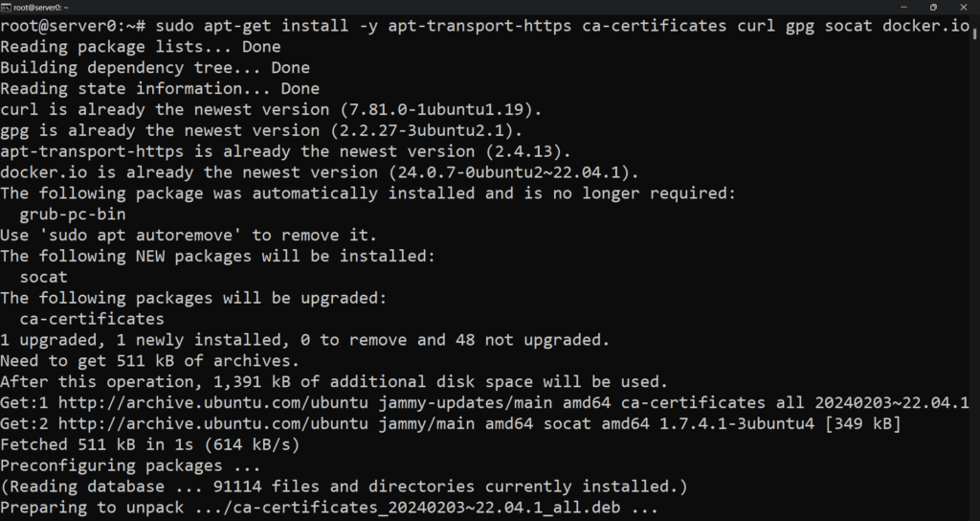Viewport: 980px width, 521px height.
Task: Minimize the terminal window
Action: click(x=905, y=7)
